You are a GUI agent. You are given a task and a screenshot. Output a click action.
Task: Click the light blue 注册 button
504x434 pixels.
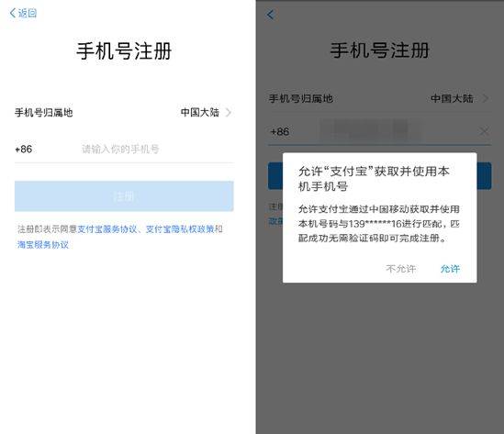pos(124,196)
